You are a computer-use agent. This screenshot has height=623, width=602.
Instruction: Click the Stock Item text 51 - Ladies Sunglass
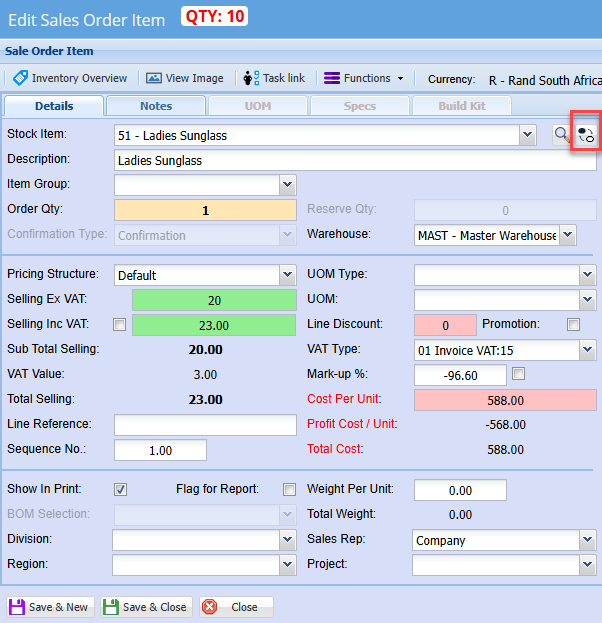[x=172, y=135]
